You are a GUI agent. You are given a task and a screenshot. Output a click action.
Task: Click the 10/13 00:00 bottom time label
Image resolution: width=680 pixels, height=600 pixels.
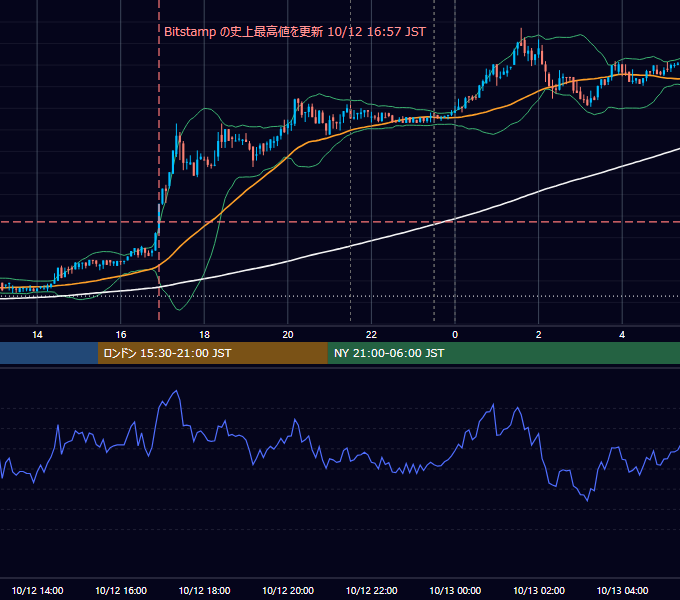click(455, 590)
